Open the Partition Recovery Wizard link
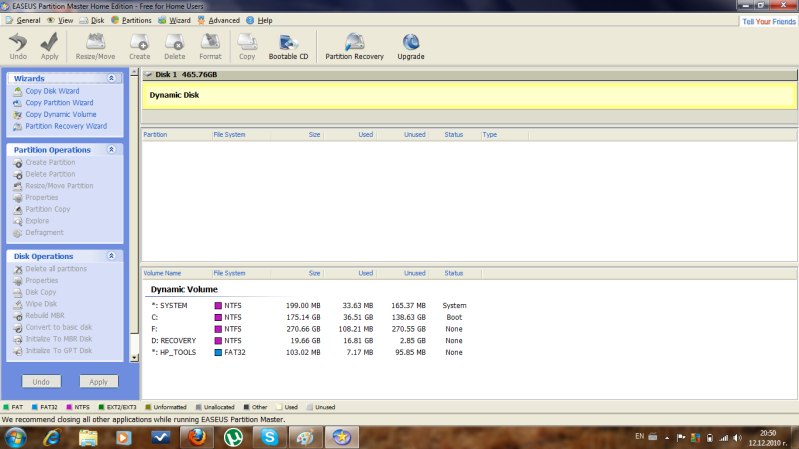Image resolution: width=799 pixels, height=449 pixels. click(x=66, y=126)
